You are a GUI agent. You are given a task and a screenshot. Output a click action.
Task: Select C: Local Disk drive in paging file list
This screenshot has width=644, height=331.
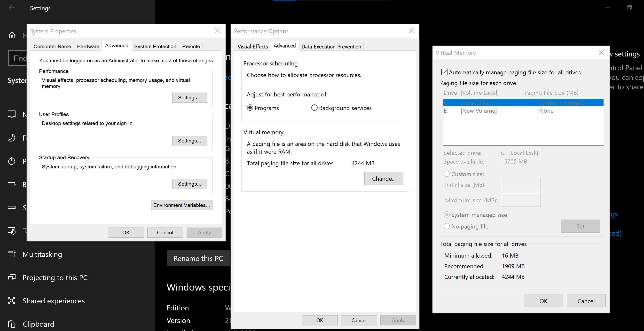click(x=523, y=102)
